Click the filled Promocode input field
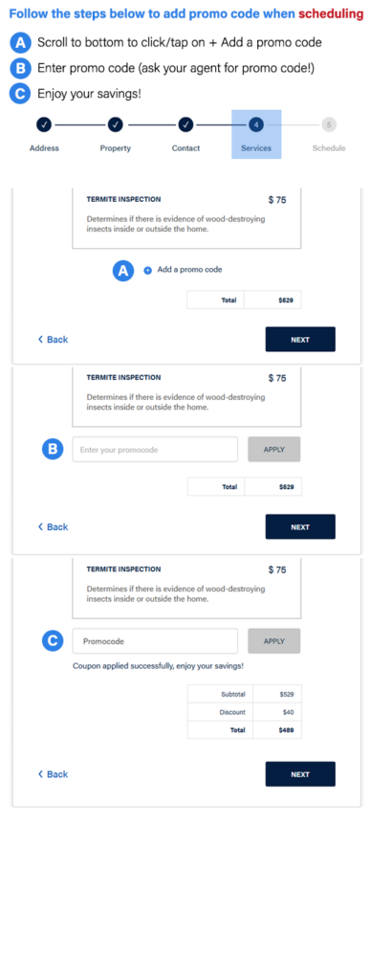This screenshot has width=392, height=980. coord(155,641)
